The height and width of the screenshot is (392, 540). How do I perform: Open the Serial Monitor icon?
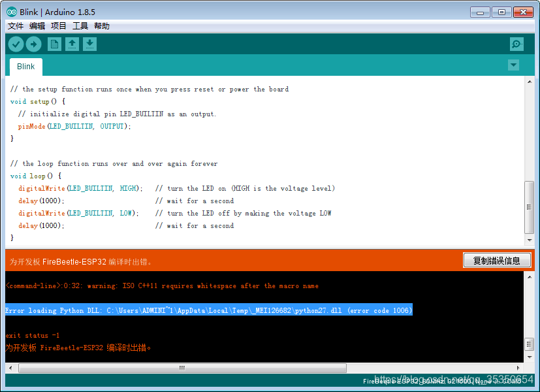[516, 44]
